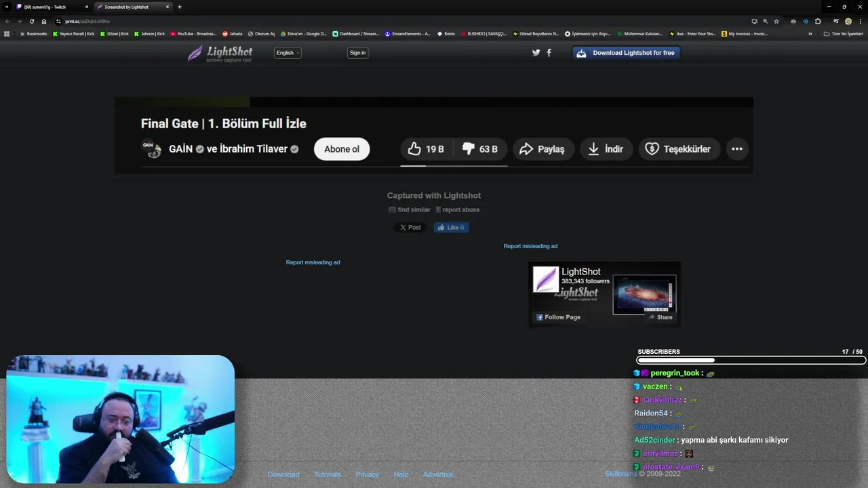Screen dimensions: 868x488
Task: Open the Advertise footer link
Action: point(437,474)
